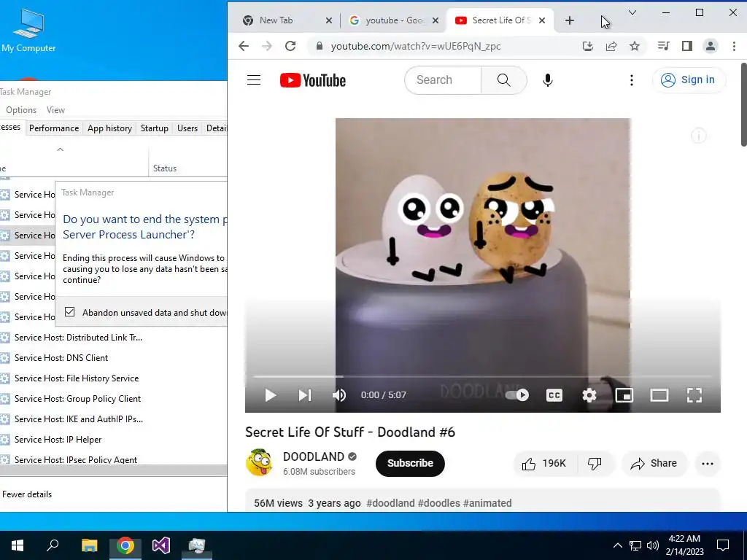Open video player settings gear
The width and height of the screenshot is (747, 560).
589,395
